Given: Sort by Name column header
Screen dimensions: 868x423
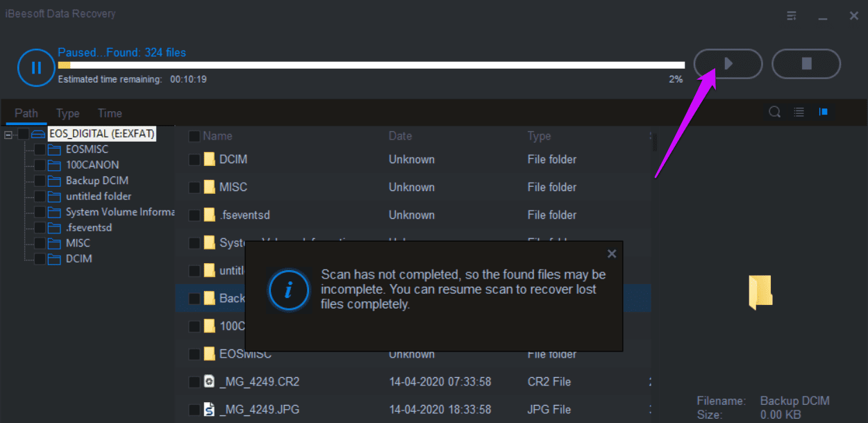Looking at the screenshot, I should click(217, 136).
